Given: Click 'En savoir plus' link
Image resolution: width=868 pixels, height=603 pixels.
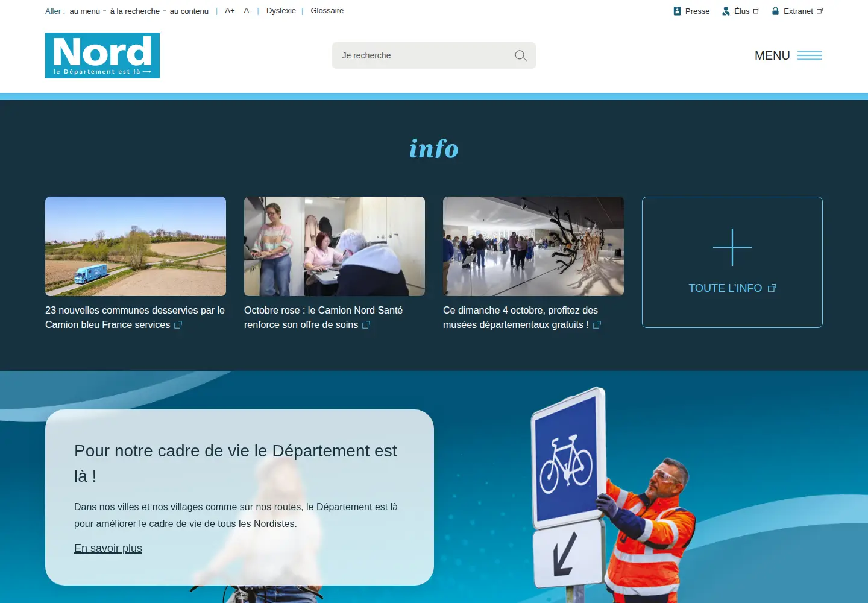Looking at the screenshot, I should pyautogui.click(x=108, y=548).
